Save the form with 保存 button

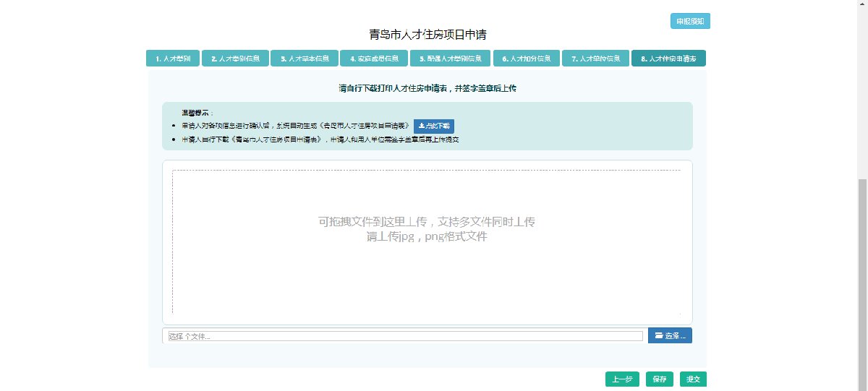pos(659,379)
